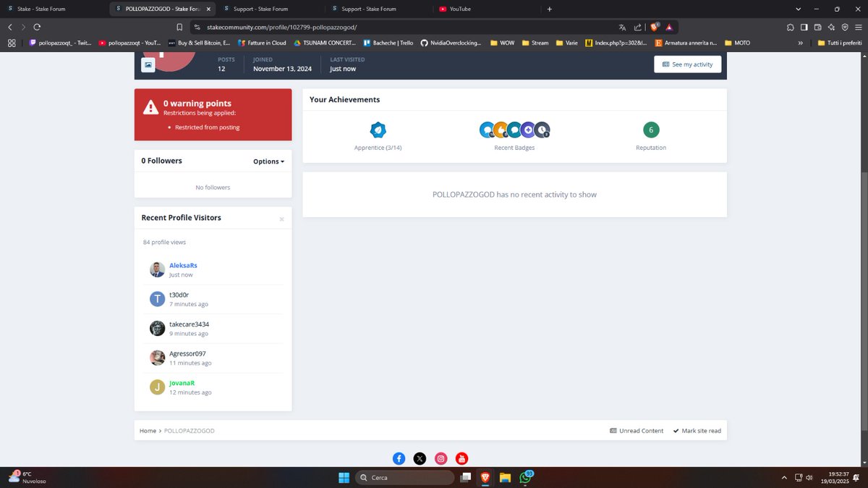Screen dimensions: 868x488
Task: Open Brave Rewards triangle icon
Action: point(669,27)
